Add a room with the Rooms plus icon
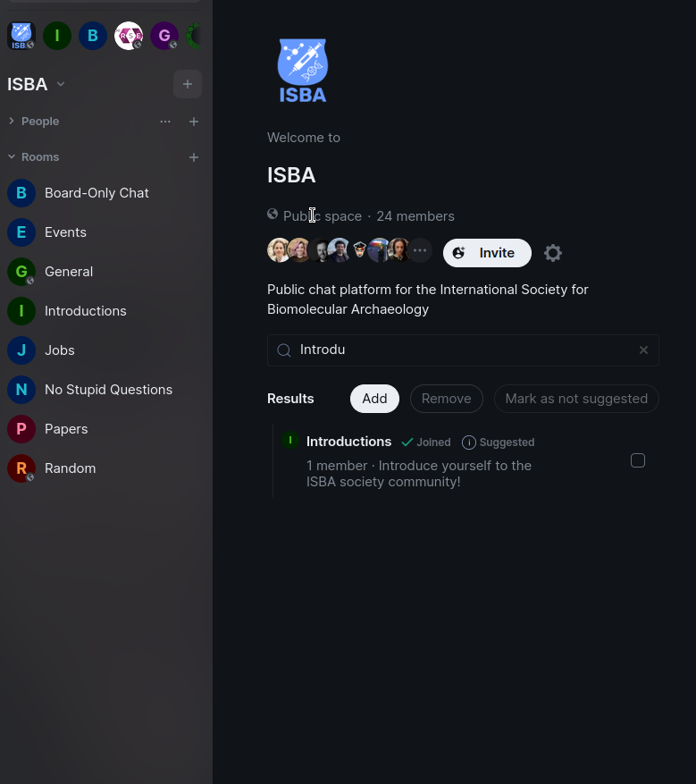This screenshot has width=696, height=784. click(194, 157)
